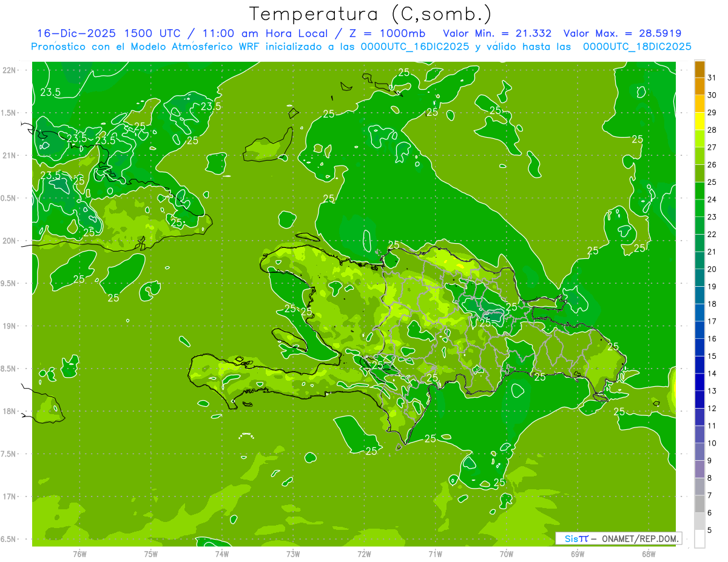Click the light gray swatch between 5 and 6
Viewport: 728px width, 562px height.
click(x=699, y=522)
